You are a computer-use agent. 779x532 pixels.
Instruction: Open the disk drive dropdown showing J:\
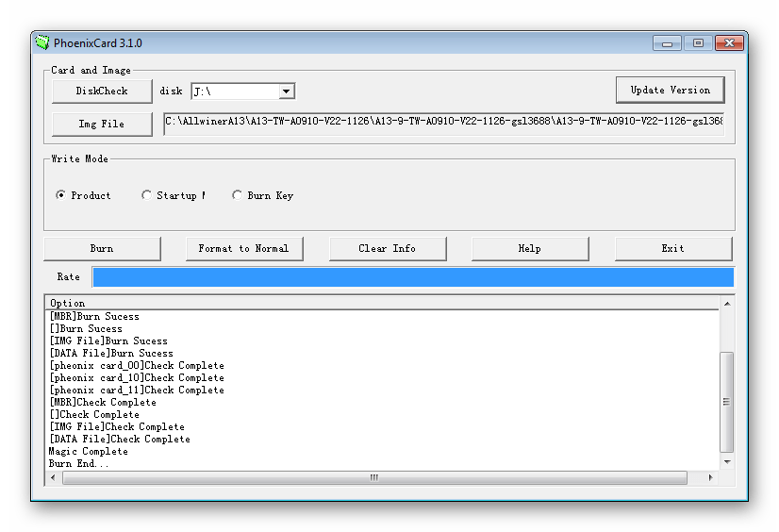[286, 91]
